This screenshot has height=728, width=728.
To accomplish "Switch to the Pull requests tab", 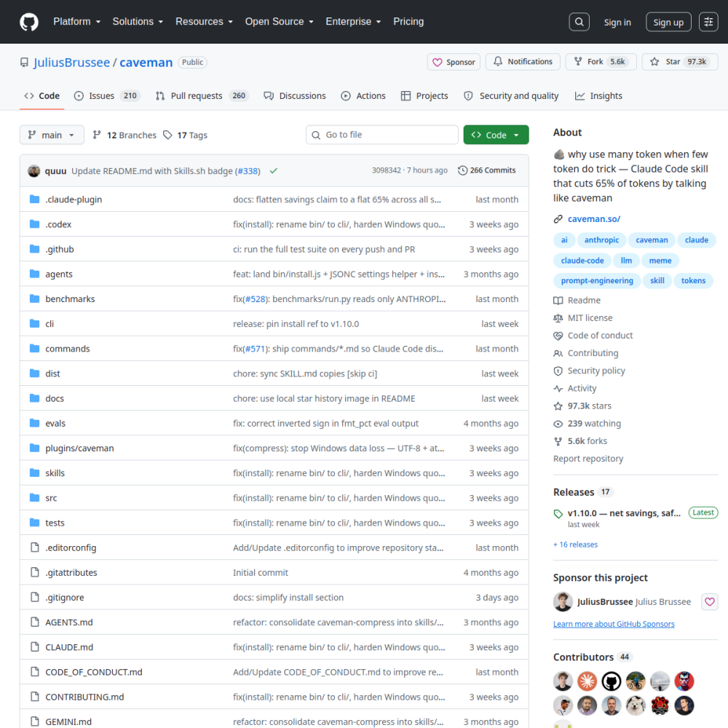I will [202, 95].
